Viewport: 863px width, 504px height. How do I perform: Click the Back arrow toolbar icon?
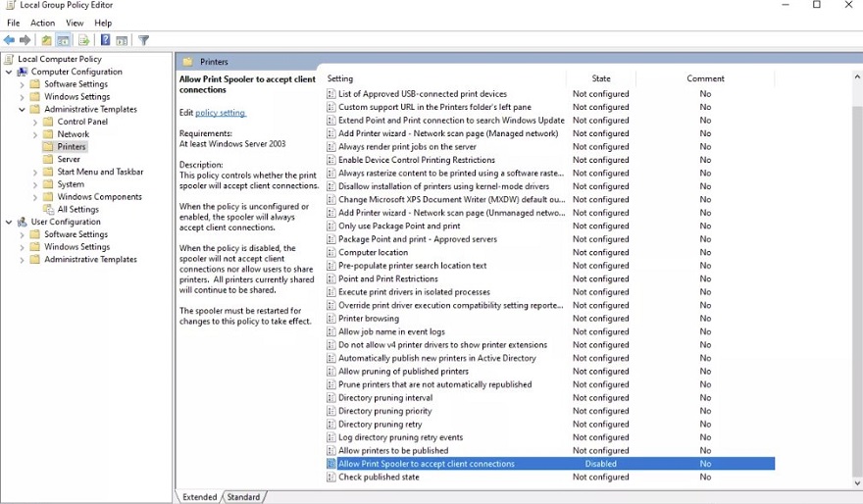[x=10, y=40]
